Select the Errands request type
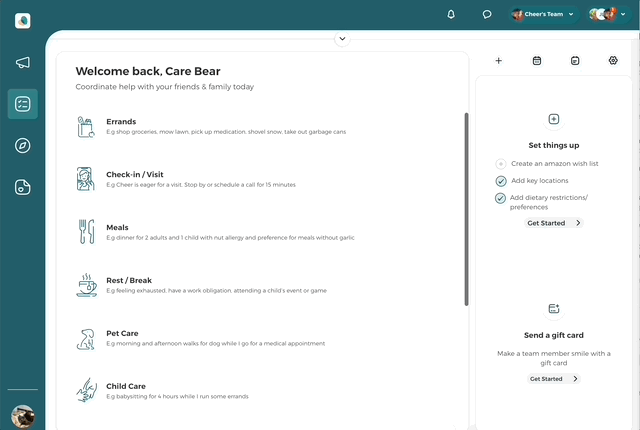This screenshot has height=430, width=640. coord(262,126)
